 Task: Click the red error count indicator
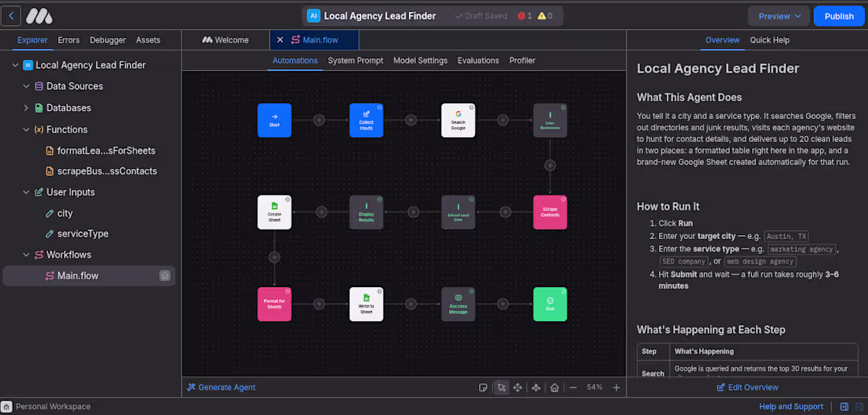524,16
